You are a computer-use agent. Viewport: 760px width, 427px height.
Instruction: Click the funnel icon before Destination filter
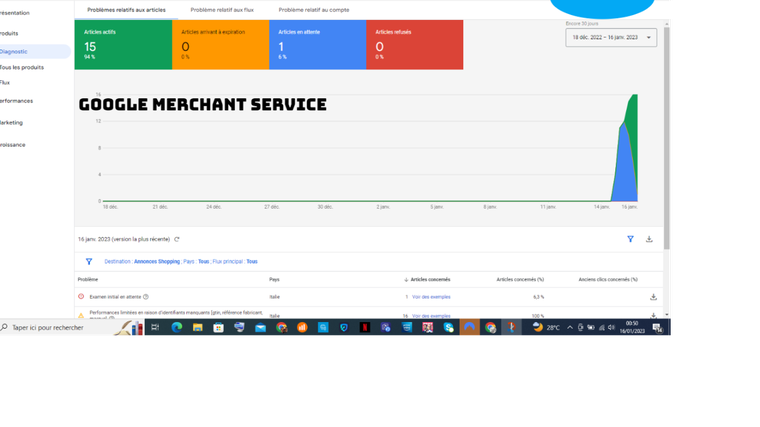coord(89,261)
